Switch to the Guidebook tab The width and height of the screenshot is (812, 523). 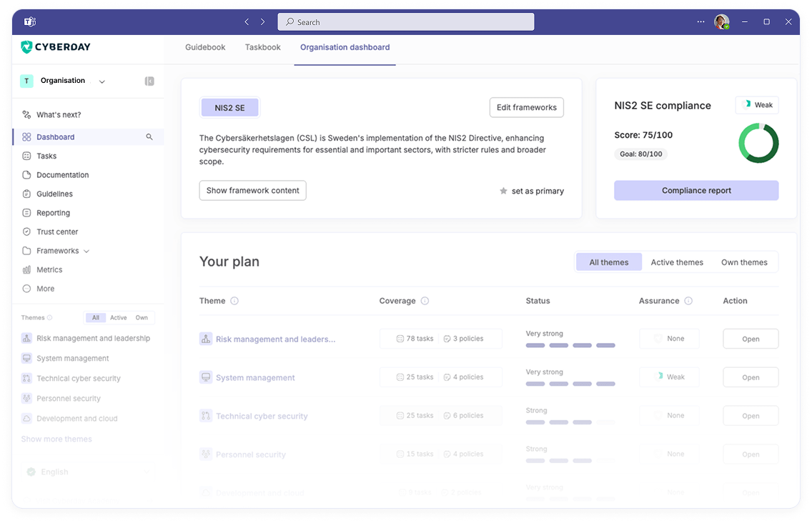[x=205, y=47]
